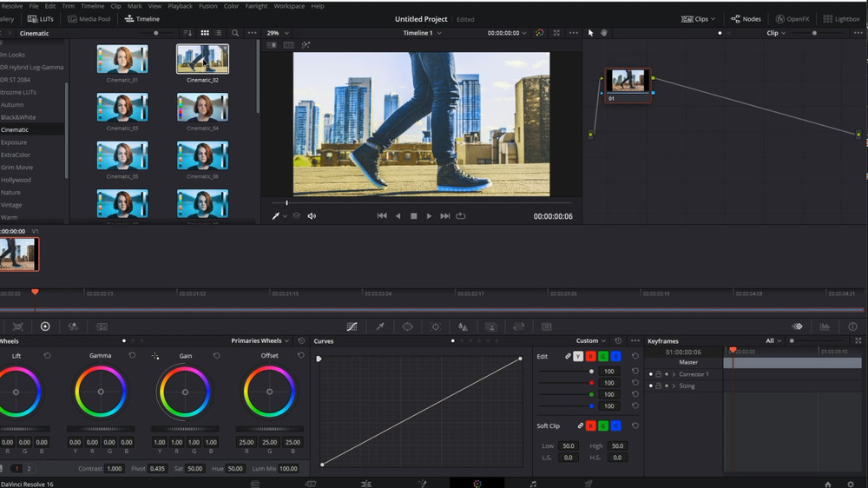
Task: Toggle the Soft Clip red channel
Action: tap(590, 426)
